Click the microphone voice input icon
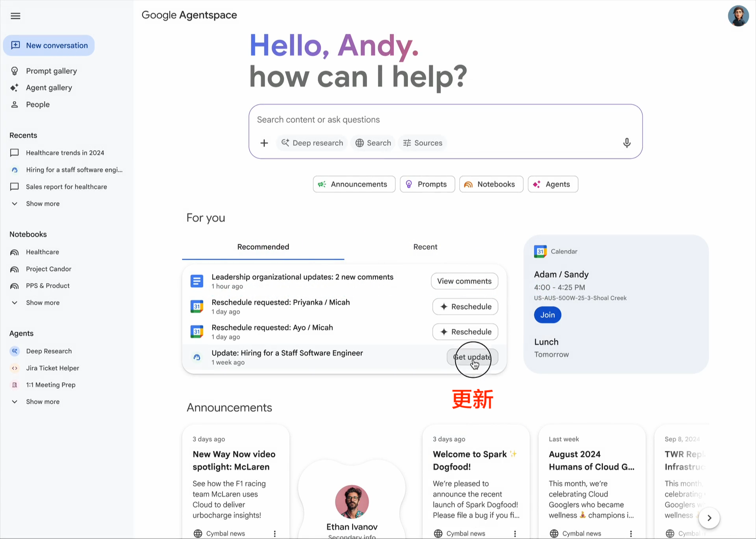The height and width of the screenshot is (539, 756). tap(627, 143)
